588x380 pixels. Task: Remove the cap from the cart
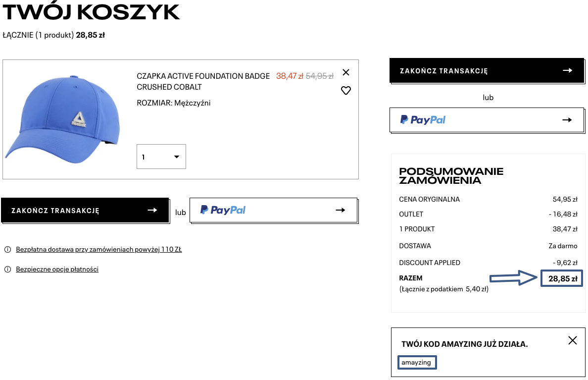click(346, 72)
